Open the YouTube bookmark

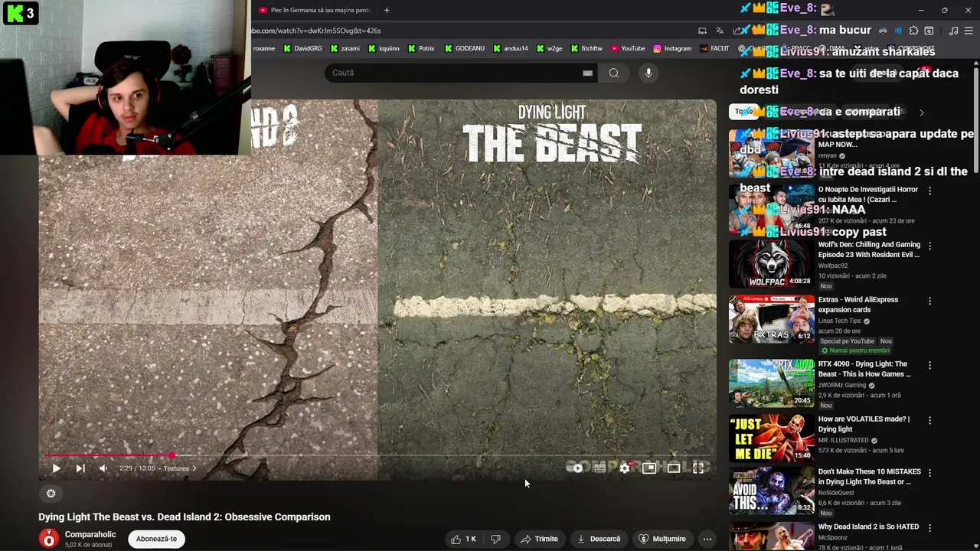[x=628, y=48]
